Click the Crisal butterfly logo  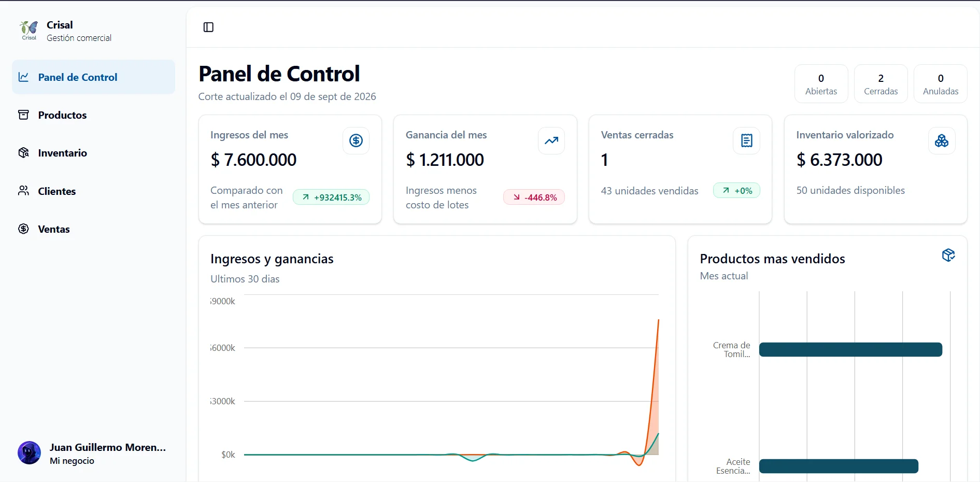29,31
